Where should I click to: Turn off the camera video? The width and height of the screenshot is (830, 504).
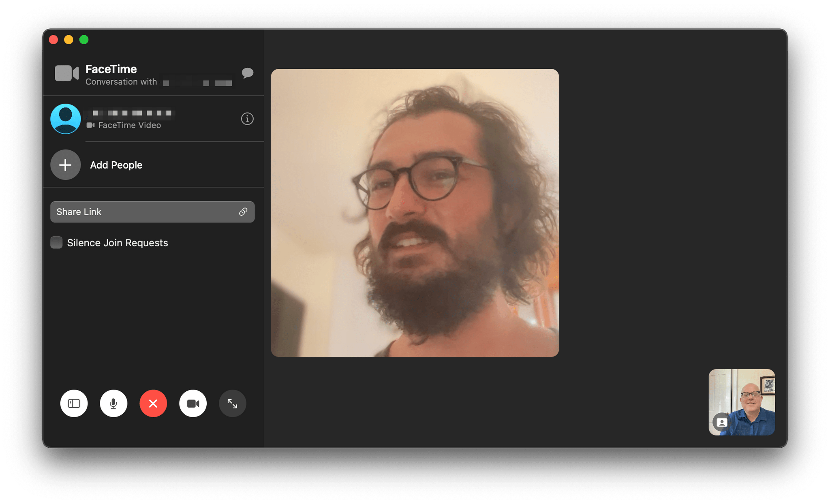point(193,404)
